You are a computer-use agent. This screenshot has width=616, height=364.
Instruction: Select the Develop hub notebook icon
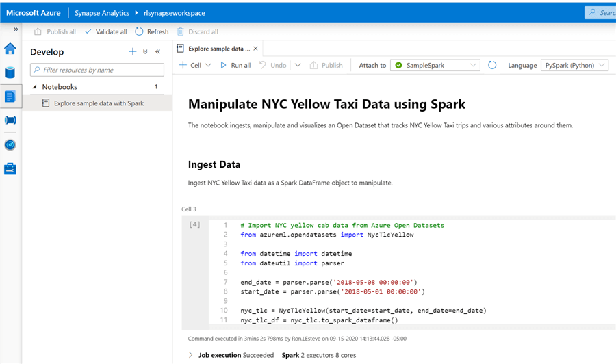click(10, 96)
